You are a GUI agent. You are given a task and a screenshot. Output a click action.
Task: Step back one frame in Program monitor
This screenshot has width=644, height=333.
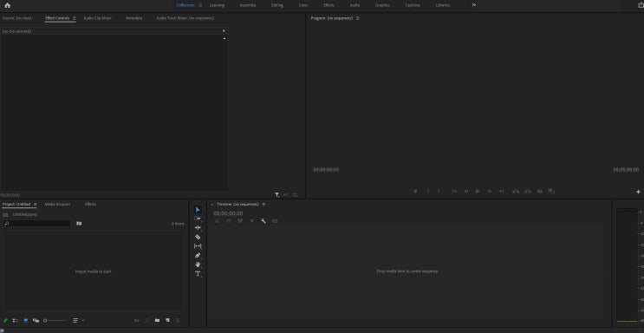tap(465, 191)
